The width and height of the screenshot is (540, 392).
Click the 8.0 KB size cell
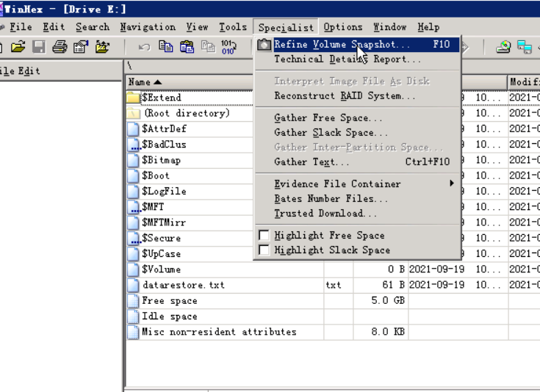click(381, 332)
